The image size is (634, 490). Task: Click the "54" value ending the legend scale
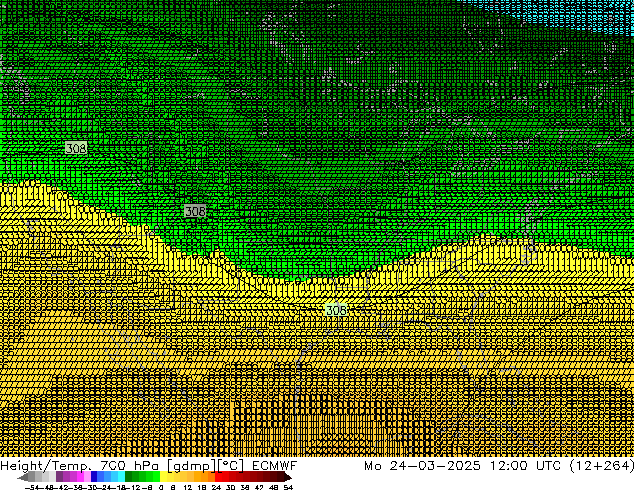click(288, 487)
